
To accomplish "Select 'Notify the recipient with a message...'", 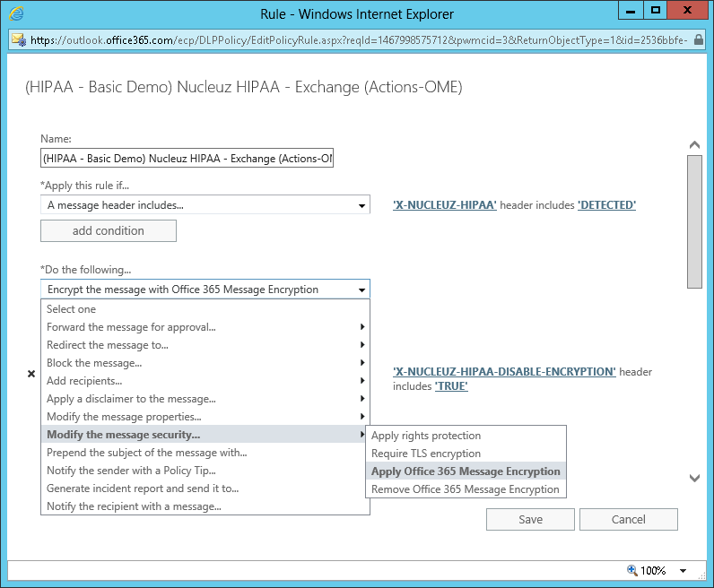I will (x=205, y=506).
